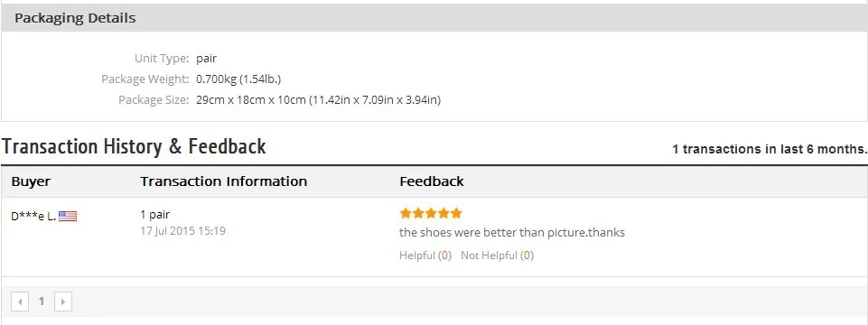Image resolution: width=868 pixels, height=325 pixels.
Task: Click the Feedback column header
Action: tap(432, 181)
